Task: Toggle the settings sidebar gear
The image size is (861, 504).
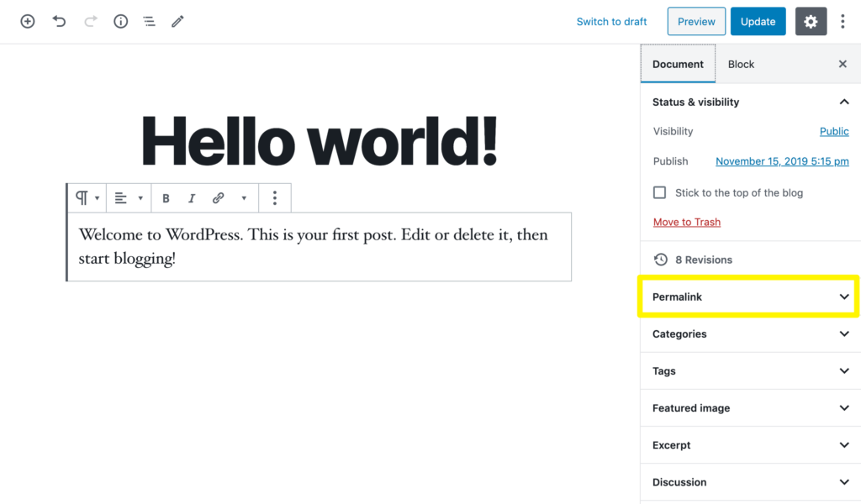Action: 811,21
